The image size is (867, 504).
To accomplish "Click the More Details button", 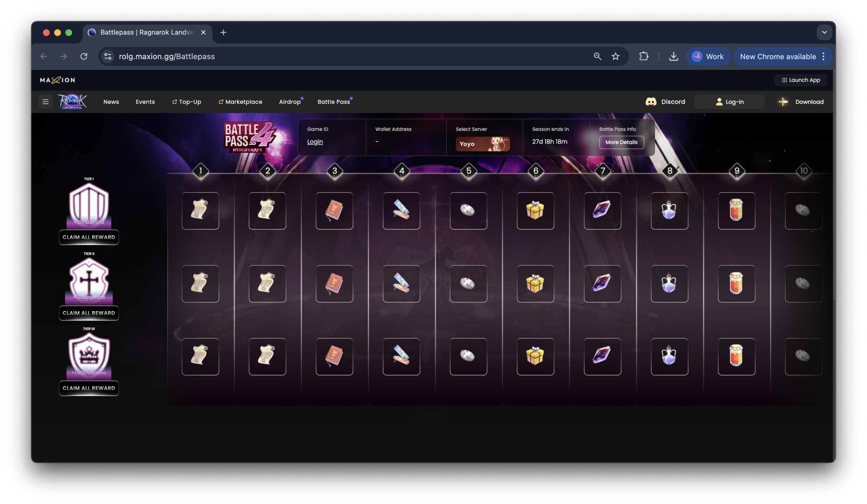I will [621, 142].
